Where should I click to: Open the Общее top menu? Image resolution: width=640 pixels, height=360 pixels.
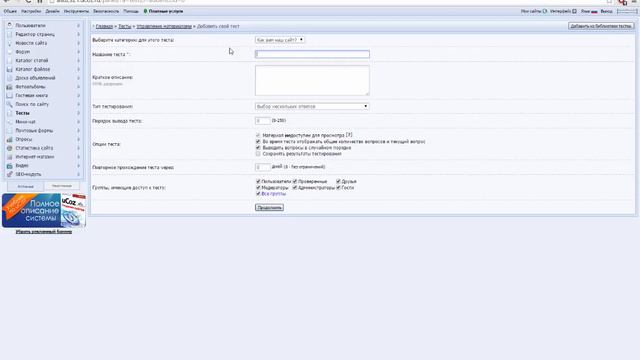tap(10, 11)
